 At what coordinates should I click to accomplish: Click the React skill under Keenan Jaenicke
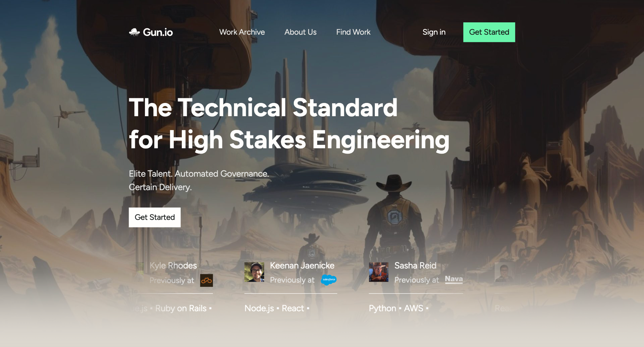pos(293,308)
